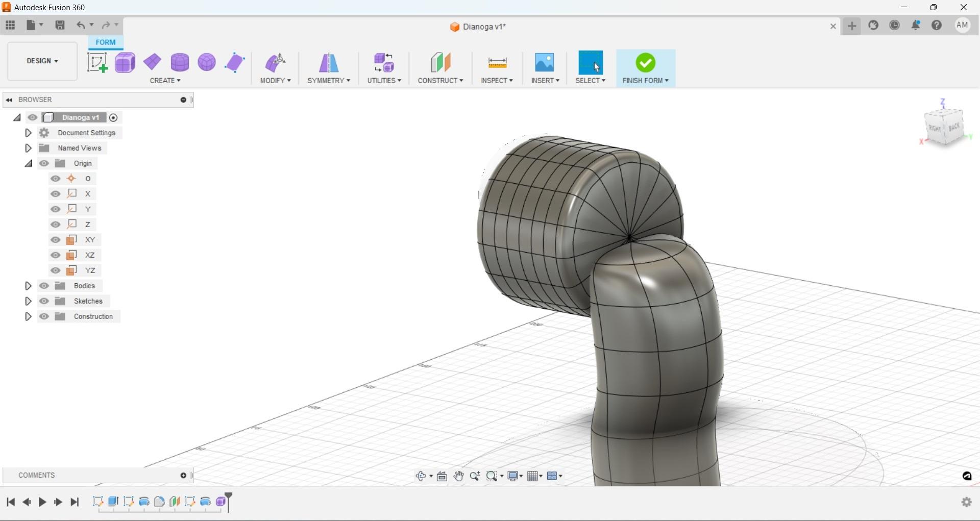Open the MODIFY dropdown menu
Screen dimensions: 980x521
click(x=276, y=81)
